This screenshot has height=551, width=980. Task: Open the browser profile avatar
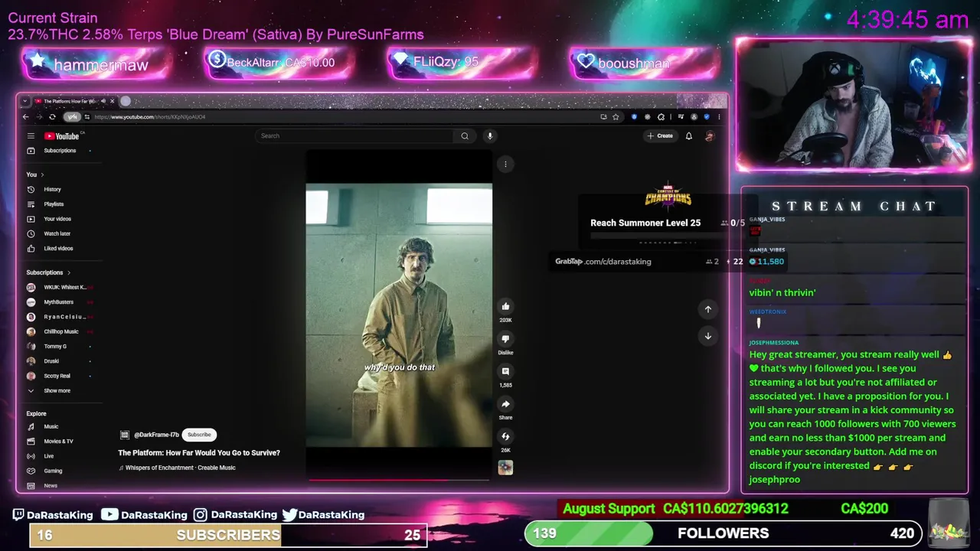694,117
